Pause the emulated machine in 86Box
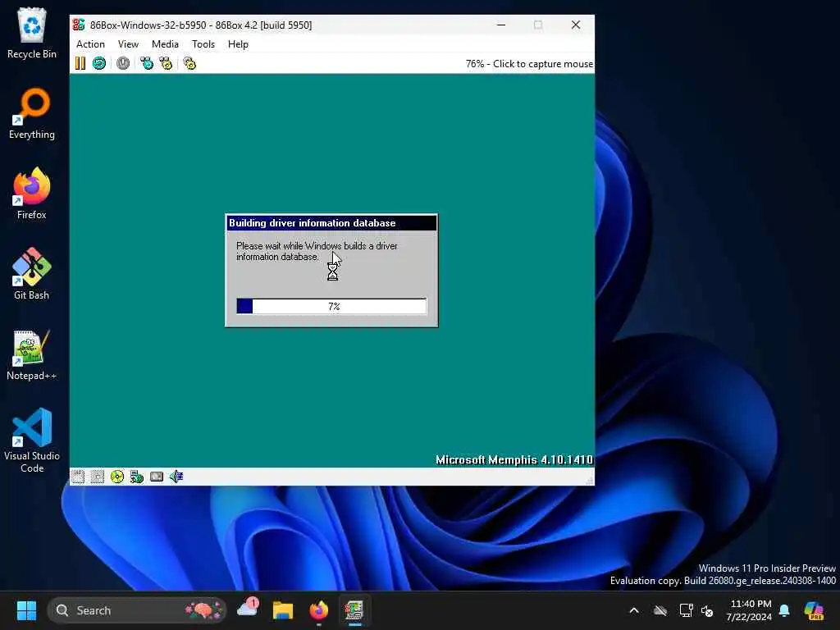Screen dimensions: 840x630 pos(80,63)
